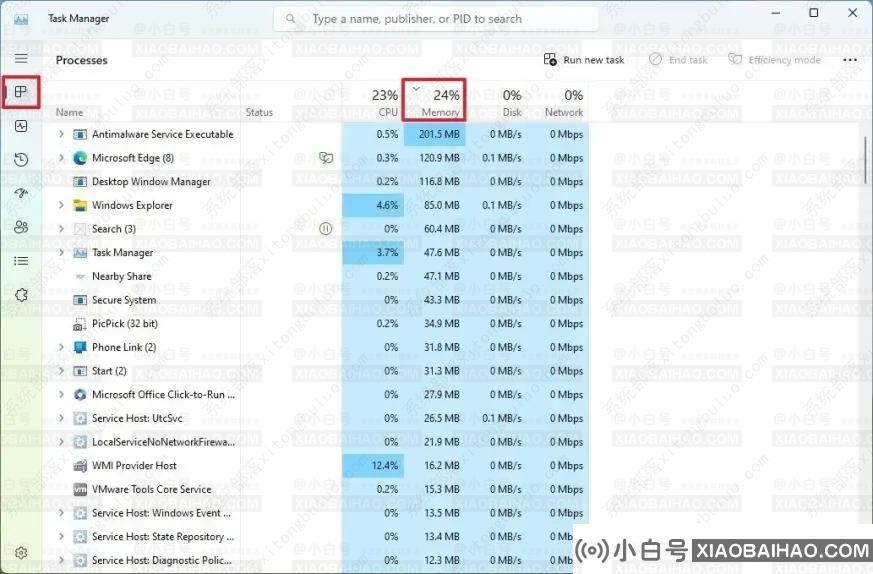873x574 pixels.
Task: Sort by the Name column header
Action: click(70, 112)
